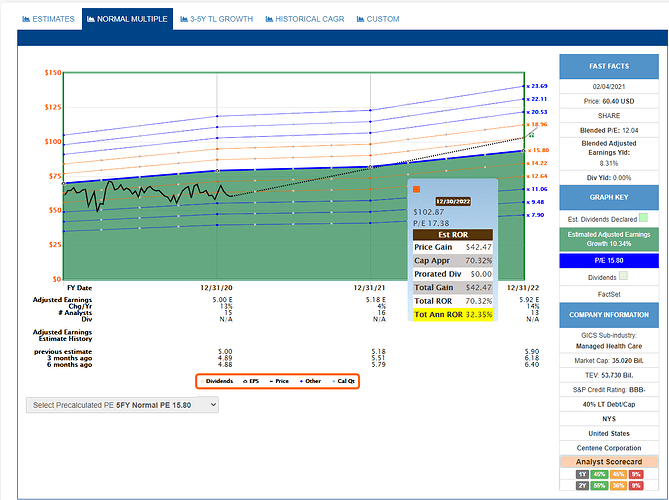This screenshot has width=669, height=500.
Task: Click the TEV 53.730 Bil. entry
Action: [609, 375]
